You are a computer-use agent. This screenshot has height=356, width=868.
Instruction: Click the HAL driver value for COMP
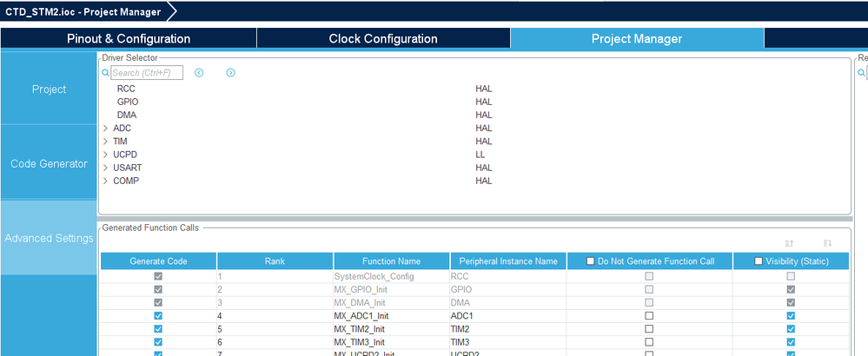tap(483, 181)
